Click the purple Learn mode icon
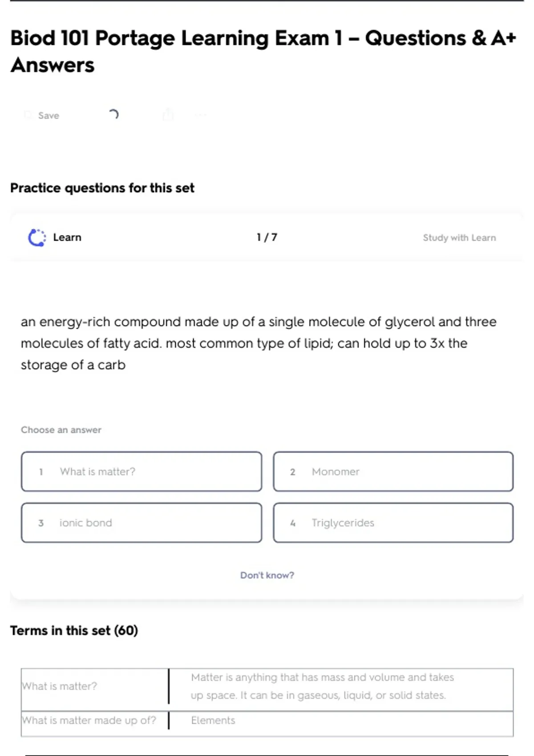 pos(37,237)
